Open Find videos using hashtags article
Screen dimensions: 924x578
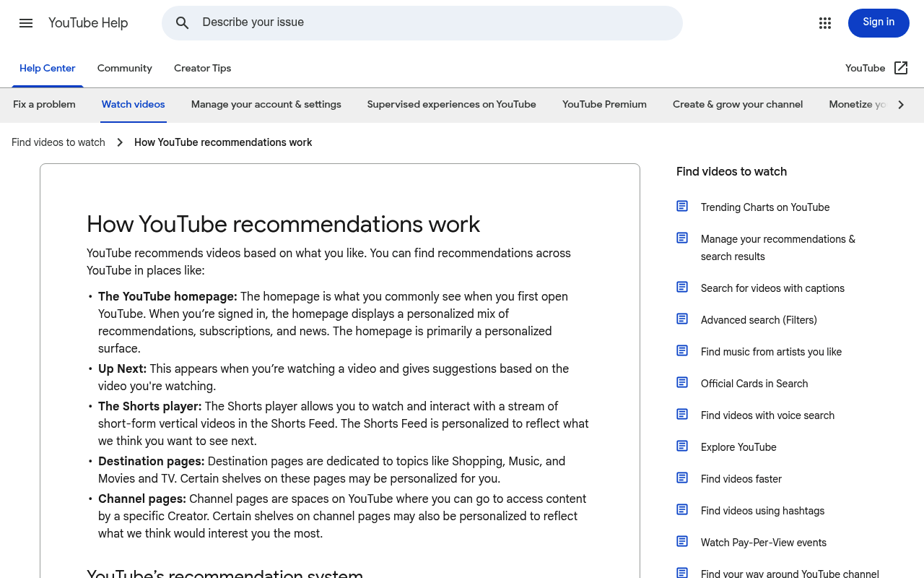pos(762,511)
